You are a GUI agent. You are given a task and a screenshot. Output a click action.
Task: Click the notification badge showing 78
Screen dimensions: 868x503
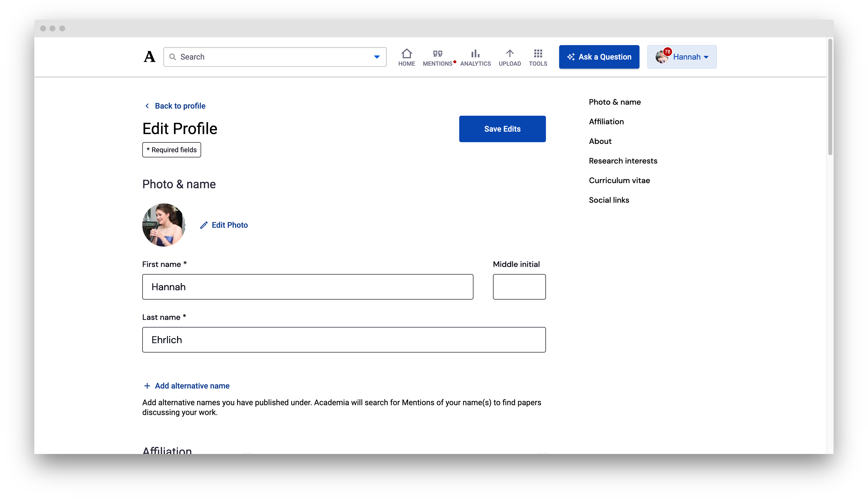[668, 52]
